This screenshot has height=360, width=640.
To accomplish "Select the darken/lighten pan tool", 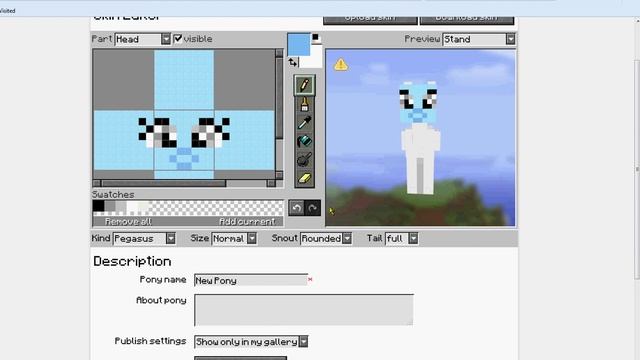I will pyautogui.click(x=304, y=160).
